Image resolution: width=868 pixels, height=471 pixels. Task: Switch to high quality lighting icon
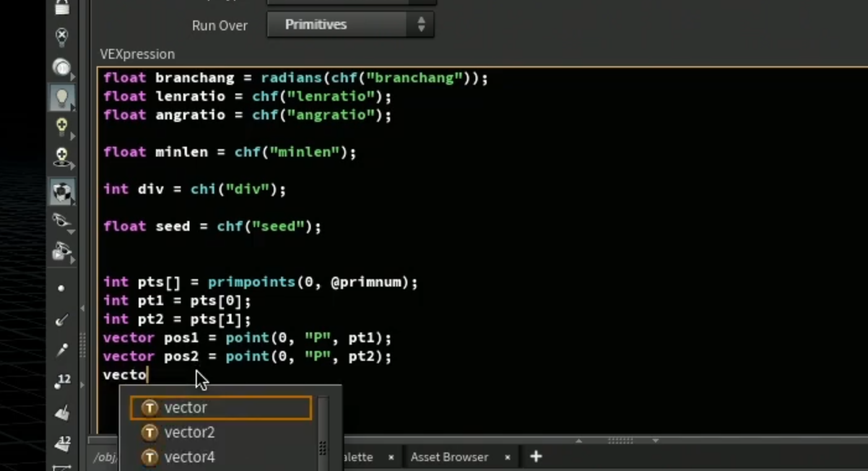pyautogui.click(x=61, y=127)
